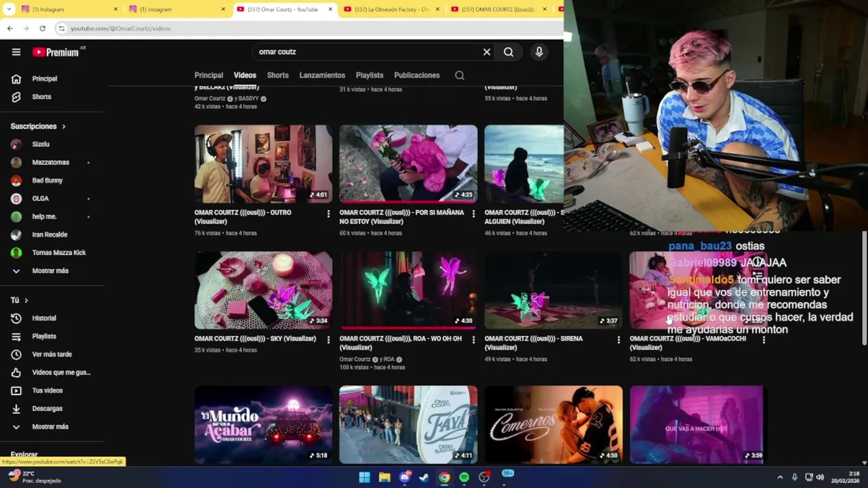868x488 pixels.
Task: Click the YouTube Premium logo
Action: pyautogui.click(x=56, y=52)
